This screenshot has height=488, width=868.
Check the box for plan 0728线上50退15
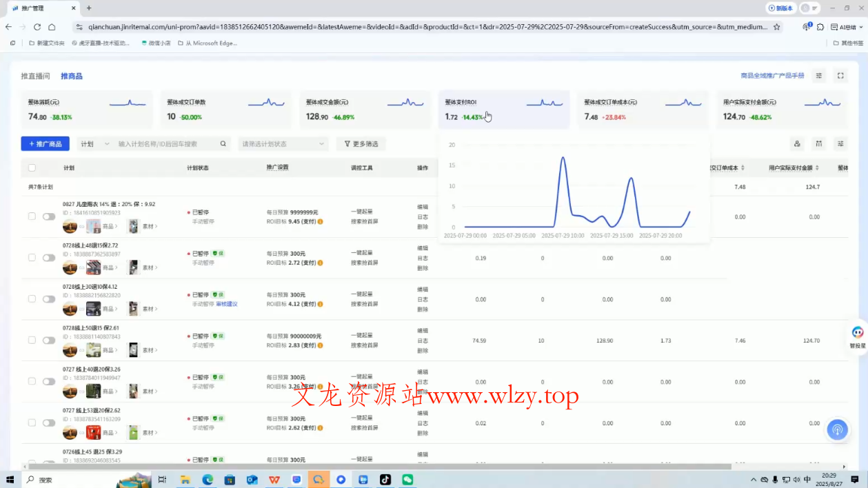pyautogui.click(x=32, y=340)
